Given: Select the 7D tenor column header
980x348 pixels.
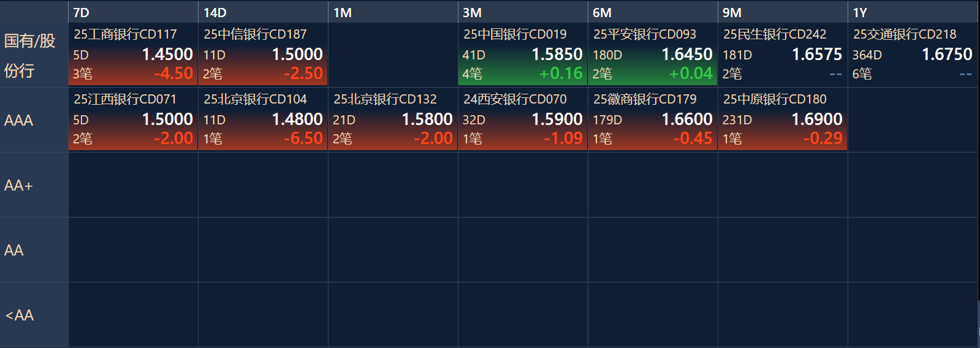Looking at the screenshot, I should click(133, 12).
